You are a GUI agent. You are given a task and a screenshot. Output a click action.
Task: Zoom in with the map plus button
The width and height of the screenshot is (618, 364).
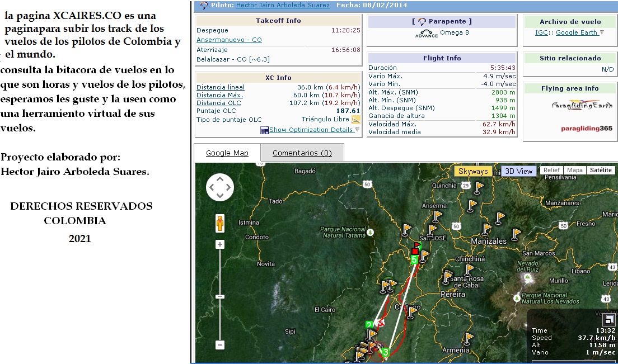(x=220, y=244)
